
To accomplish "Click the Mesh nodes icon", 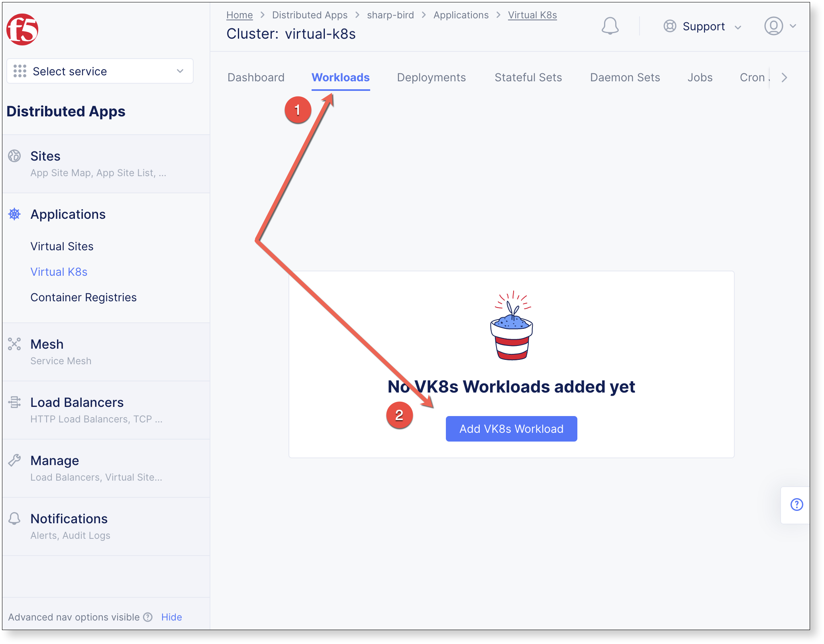I will click(x=15, y=344).
